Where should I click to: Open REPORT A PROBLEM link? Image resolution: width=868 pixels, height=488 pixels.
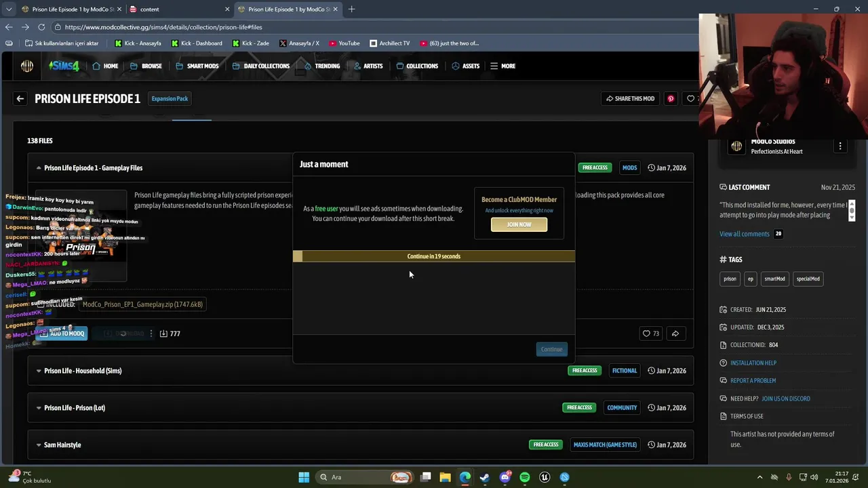(753, 380)
